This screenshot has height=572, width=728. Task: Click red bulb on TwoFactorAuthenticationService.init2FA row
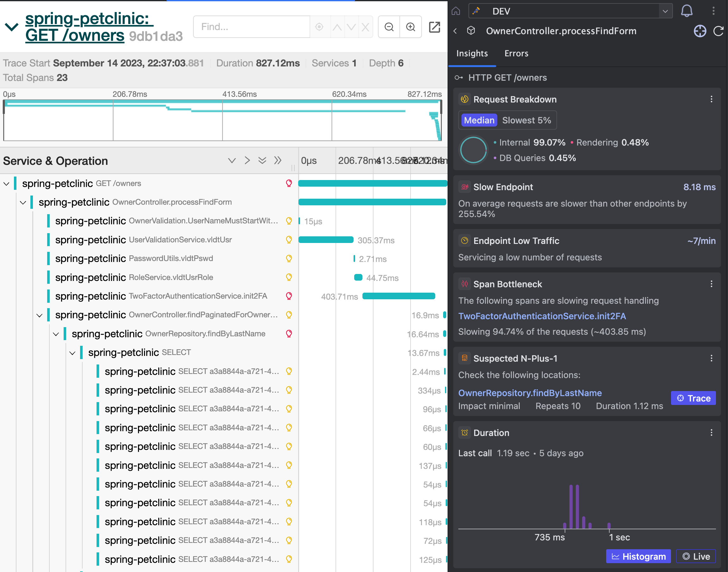pos(289,296)
